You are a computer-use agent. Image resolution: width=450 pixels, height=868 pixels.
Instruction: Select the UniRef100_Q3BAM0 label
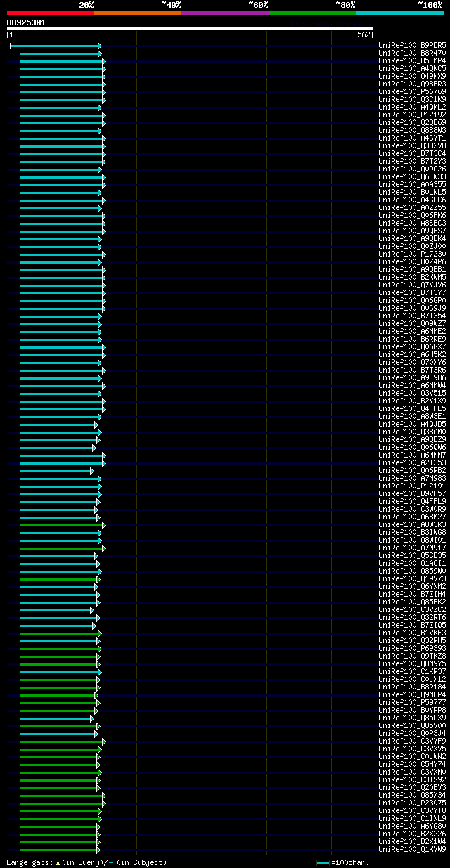[x=412, y=432]
